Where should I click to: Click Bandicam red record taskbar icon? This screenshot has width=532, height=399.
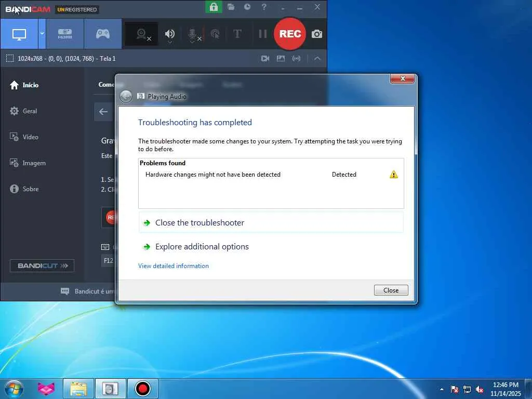coord(142,389)
